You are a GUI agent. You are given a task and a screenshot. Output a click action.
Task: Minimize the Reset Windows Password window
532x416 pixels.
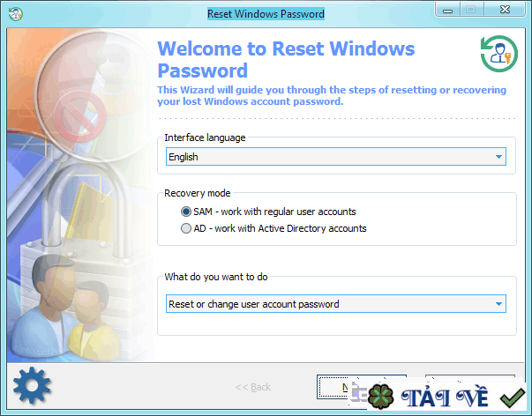coord(447,10)
